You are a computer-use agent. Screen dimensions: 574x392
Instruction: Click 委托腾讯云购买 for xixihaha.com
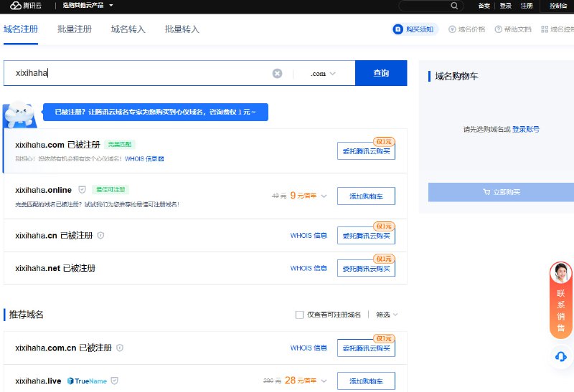366,151
